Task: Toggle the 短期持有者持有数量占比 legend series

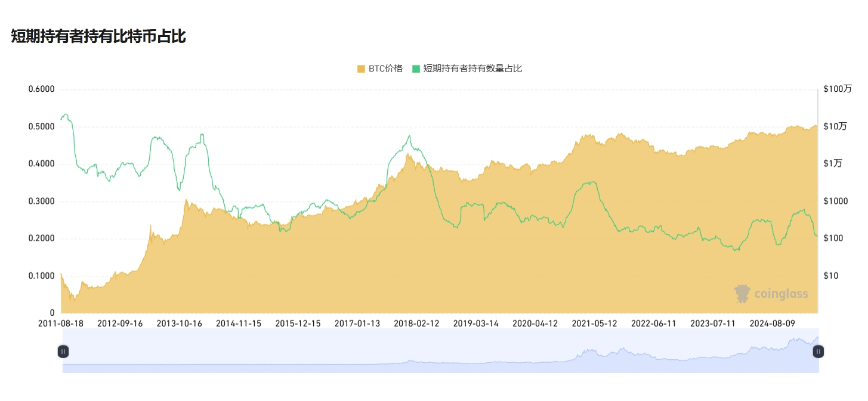Action: coord(467,69)
